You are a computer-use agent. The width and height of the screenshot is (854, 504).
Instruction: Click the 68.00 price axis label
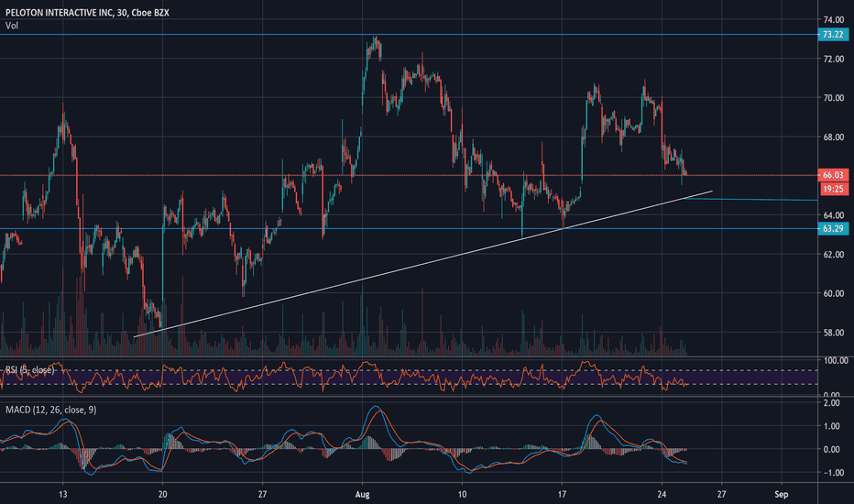833,137
